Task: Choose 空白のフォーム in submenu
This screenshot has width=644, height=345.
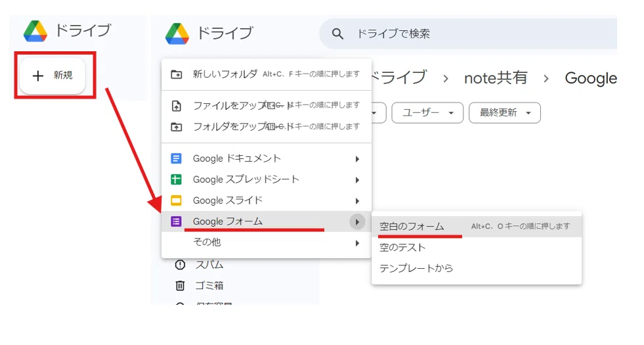Action: 477,227
